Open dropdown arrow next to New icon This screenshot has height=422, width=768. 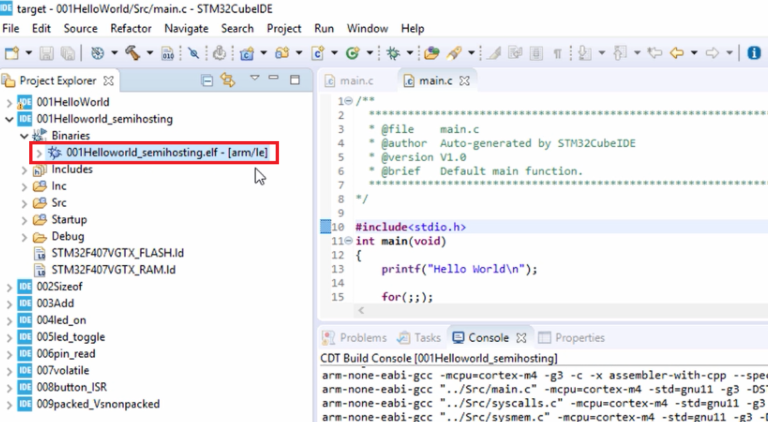tap(29, 53)
